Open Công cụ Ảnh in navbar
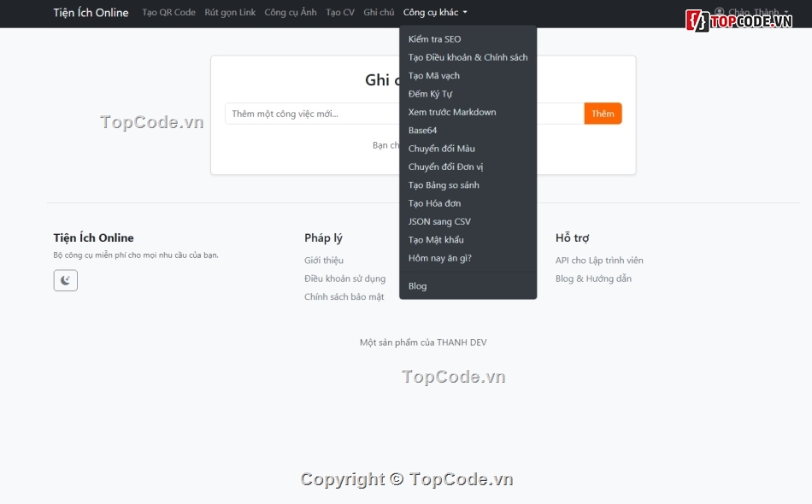This screenshot has width=812, height=504. pos(290,13)
